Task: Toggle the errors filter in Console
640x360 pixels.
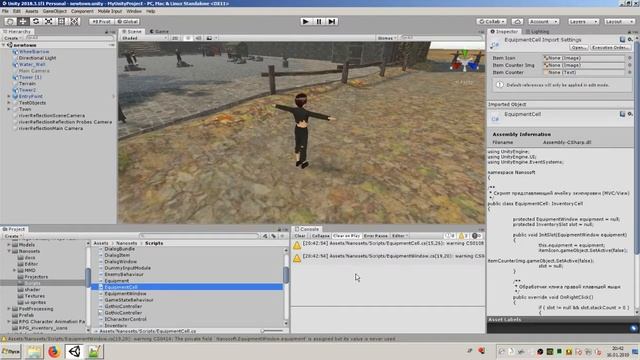Action: [x=476, y=236]
